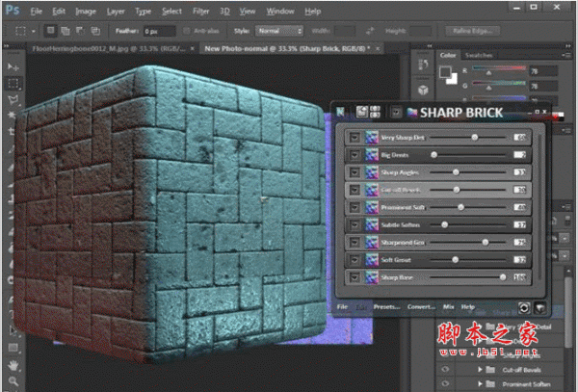This screenshot has height=392, width=578.
Task: Click the Add to selection icon
Action: click(66, 31)
